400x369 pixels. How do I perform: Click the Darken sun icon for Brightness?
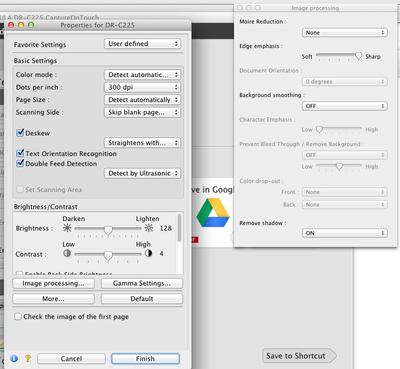tap(67, 228)
